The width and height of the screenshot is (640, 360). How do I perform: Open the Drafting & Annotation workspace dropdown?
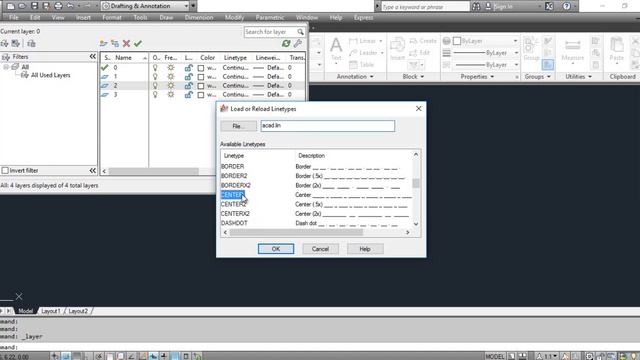(x=186, y=6)
